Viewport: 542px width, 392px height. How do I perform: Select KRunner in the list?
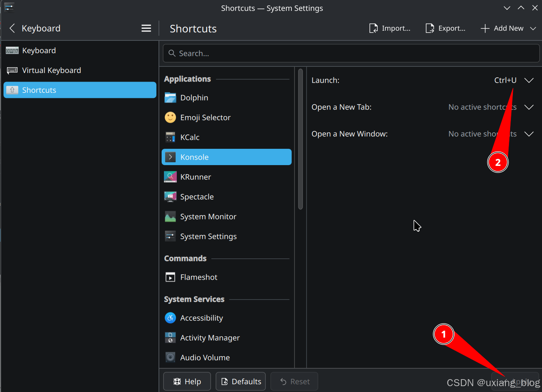227,177
